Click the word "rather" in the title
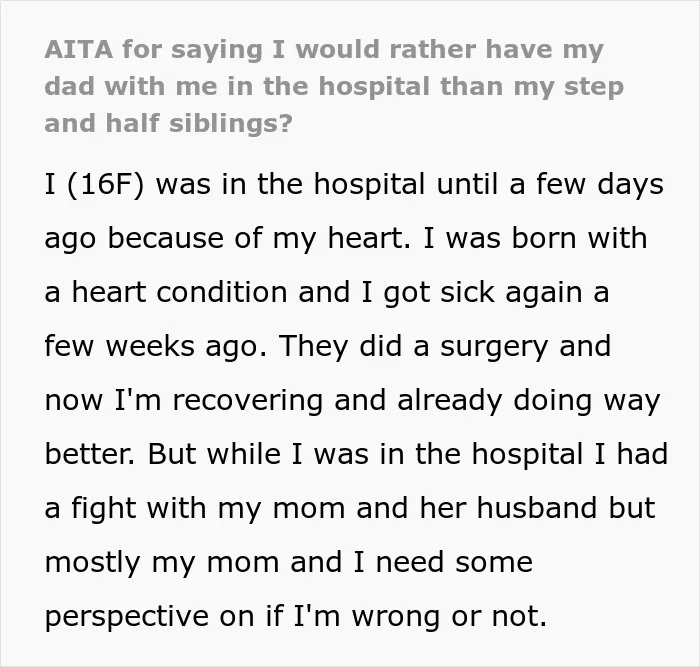 point(432,49)
